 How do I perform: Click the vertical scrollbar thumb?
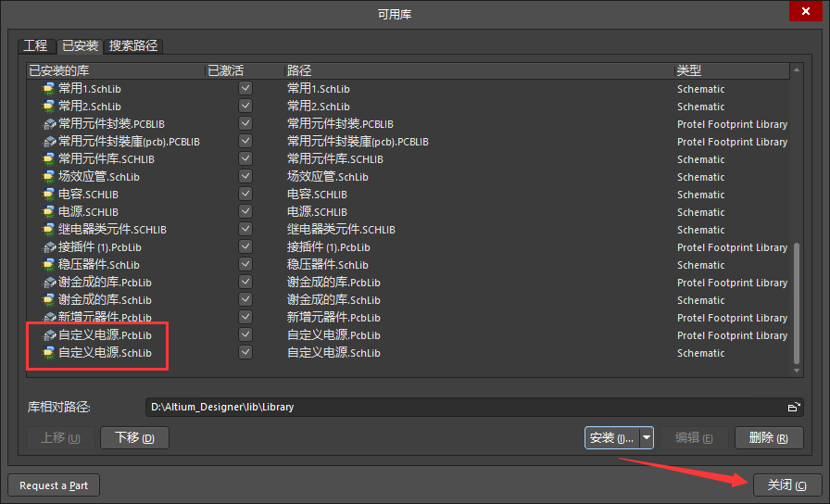[x=797, y=303]
